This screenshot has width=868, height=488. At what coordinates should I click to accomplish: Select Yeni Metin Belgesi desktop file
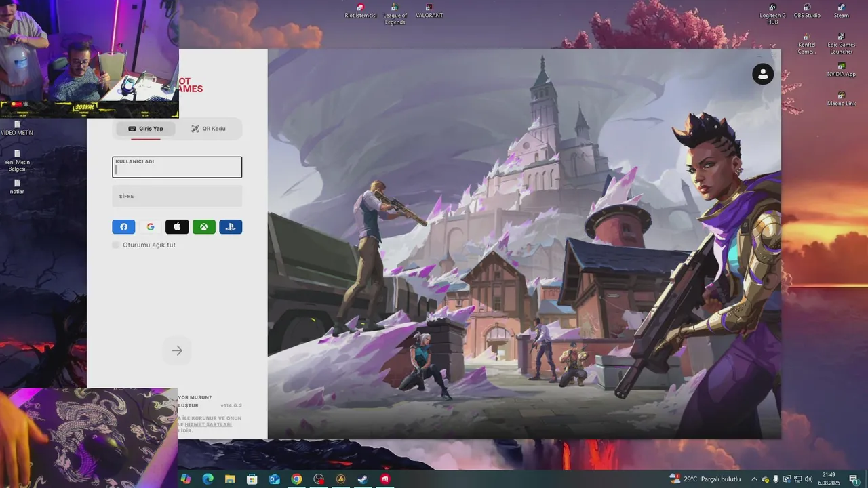click(x=17, y=161)
